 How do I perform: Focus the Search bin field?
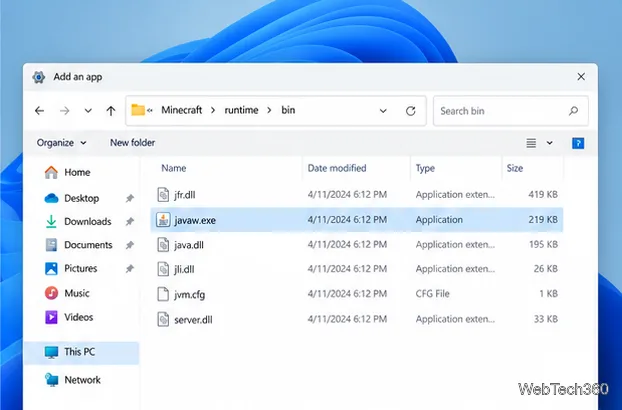[511, 111]
